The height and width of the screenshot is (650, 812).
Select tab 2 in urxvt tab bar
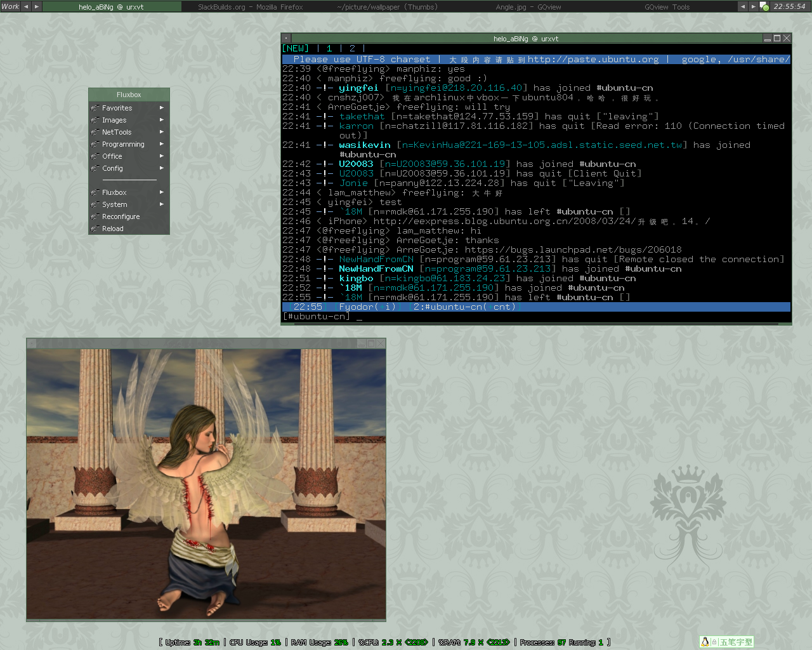[352, 48]
